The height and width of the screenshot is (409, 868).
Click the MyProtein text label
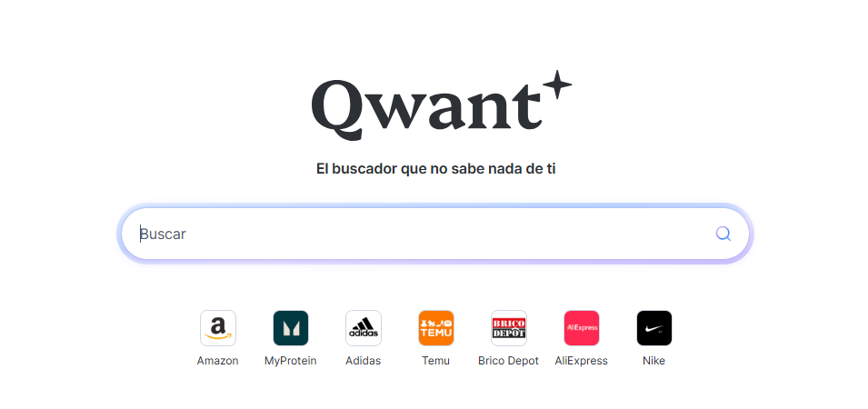291,361
